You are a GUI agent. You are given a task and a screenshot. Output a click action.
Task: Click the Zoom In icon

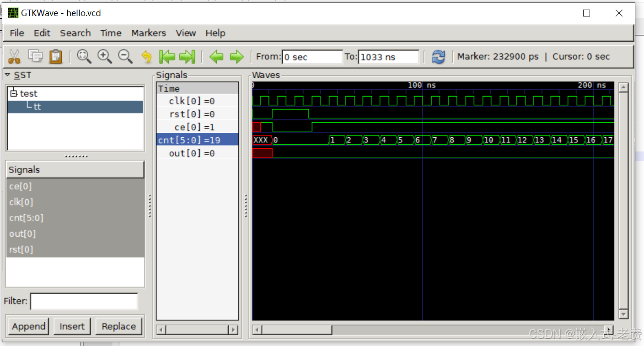[105, 56]
